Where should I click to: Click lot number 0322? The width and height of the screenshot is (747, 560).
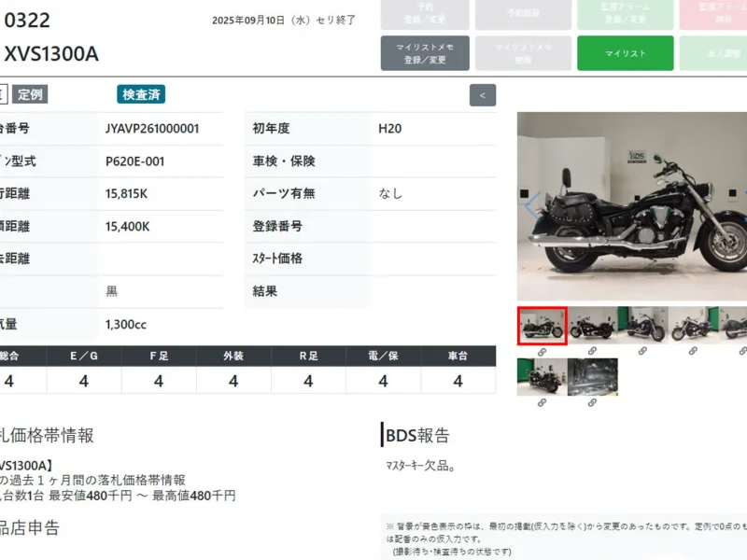tap(27, 21)
